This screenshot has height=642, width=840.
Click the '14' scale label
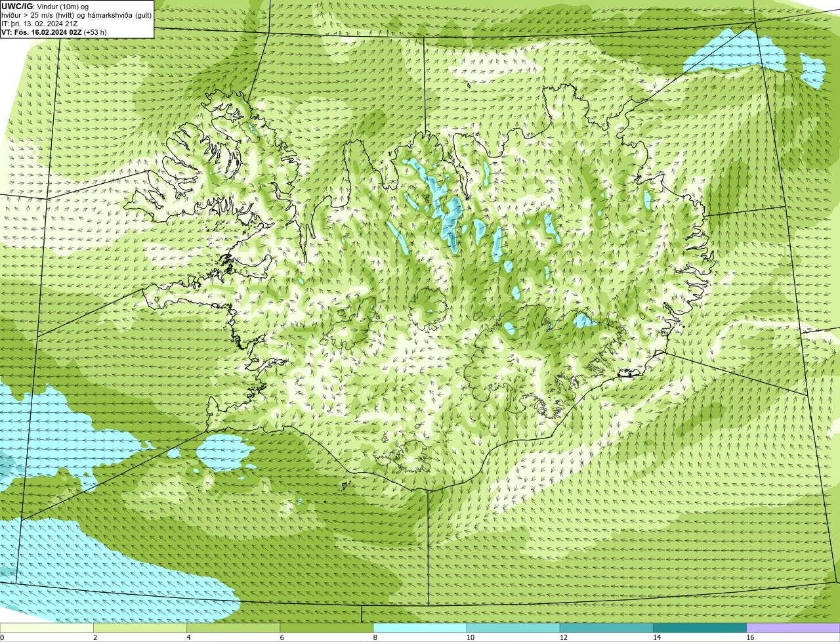pyautogui.click(x=656, y=637)
